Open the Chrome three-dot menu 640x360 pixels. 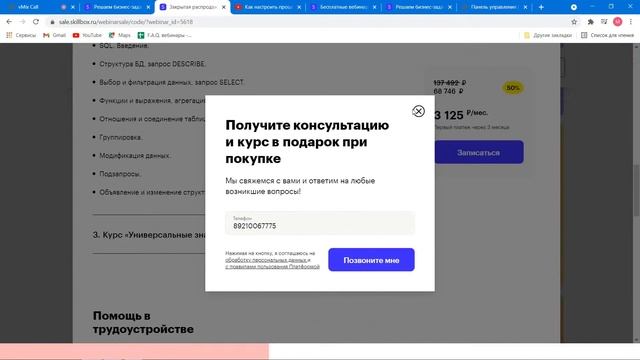point(631,22)
